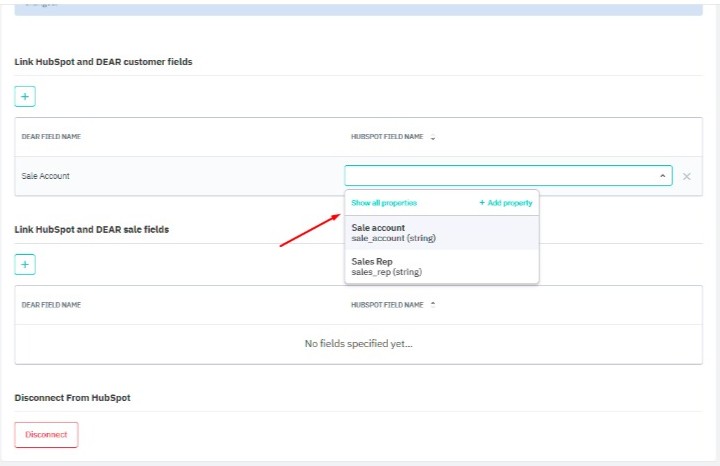Click the Disconnect From HubSpot heading

click(72, 397)
